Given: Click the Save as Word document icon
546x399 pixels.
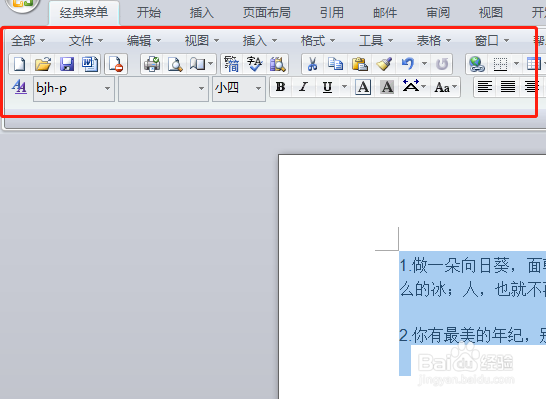Looking at the screenshot, I should (x=89, y=64).
